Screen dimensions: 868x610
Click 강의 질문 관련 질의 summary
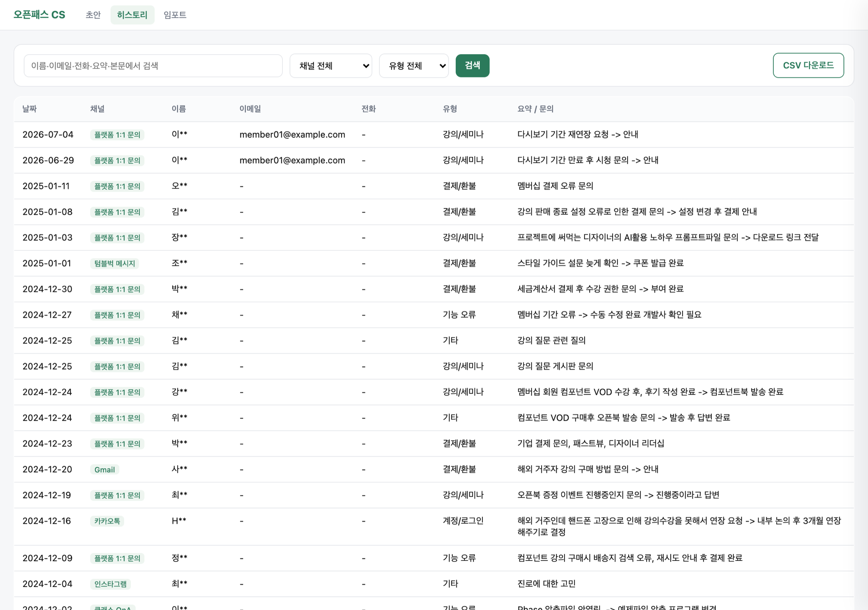point(551,341)
